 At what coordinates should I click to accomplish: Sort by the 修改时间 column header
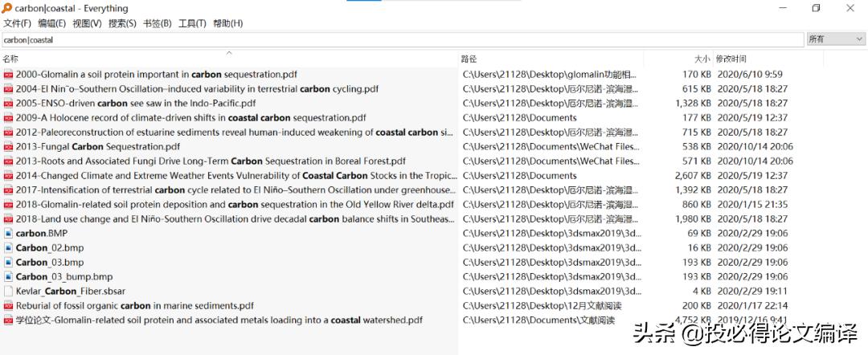pos(731,59)
